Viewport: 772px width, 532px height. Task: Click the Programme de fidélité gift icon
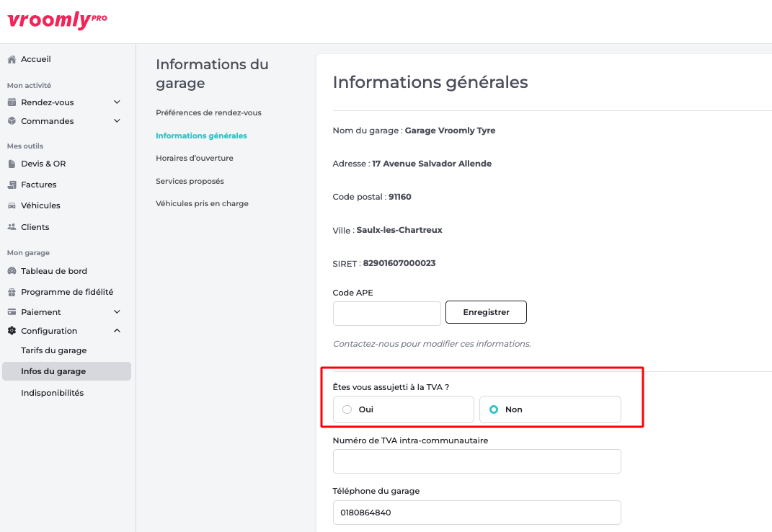pos(12,292)
